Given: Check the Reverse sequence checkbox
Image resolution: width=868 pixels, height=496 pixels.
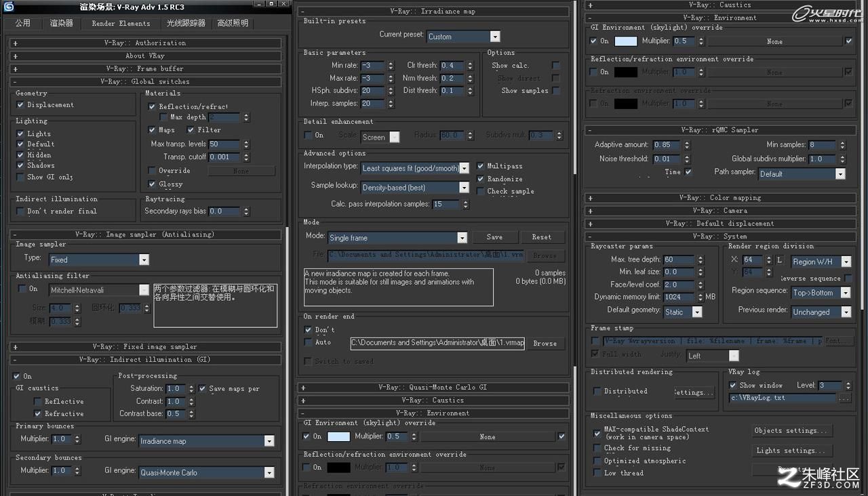Looking at the screenshot, I should click(x=848, y=278).
